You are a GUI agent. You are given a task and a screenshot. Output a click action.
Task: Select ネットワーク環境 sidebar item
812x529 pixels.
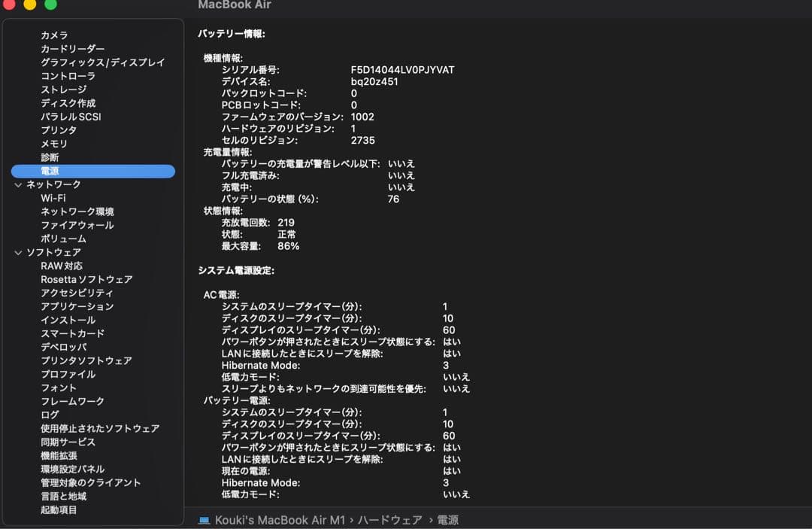pos(77,211)
